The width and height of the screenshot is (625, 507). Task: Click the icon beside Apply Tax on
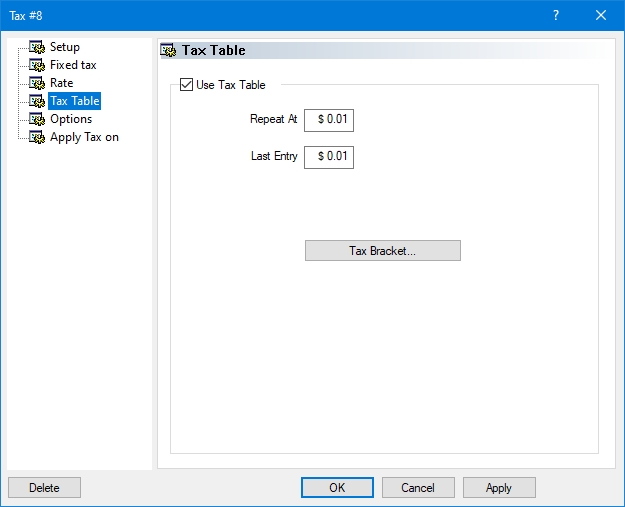point(37,137)
